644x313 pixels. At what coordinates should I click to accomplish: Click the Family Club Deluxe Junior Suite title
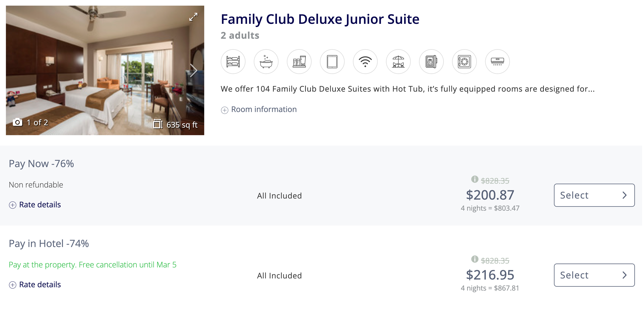click(320, 19)
